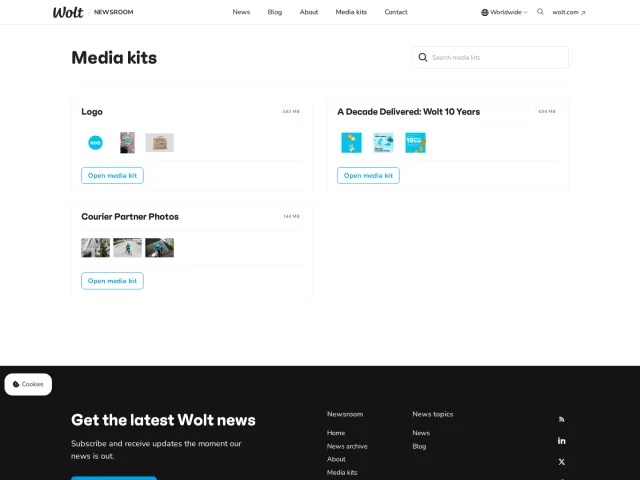Open the third Decade Delivered thumbnail

(x=416, y=143)
